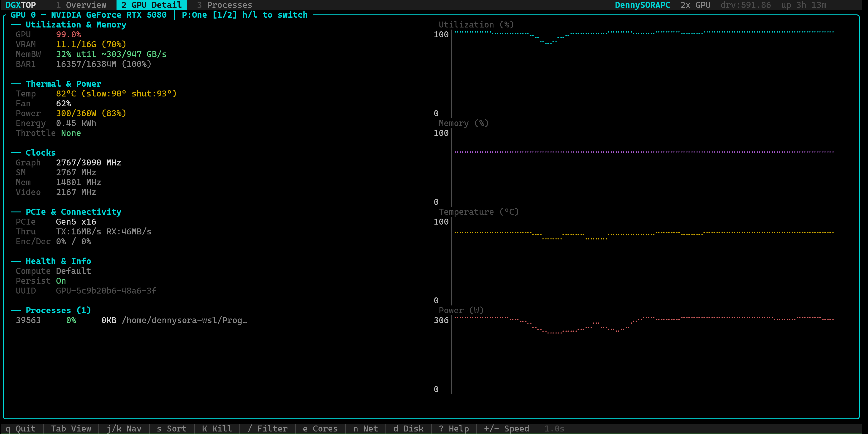The width and height of the screenshot is (868, 434).
Task: Click the VRAM 11.1/16G (70%) value
Action: 91,44
